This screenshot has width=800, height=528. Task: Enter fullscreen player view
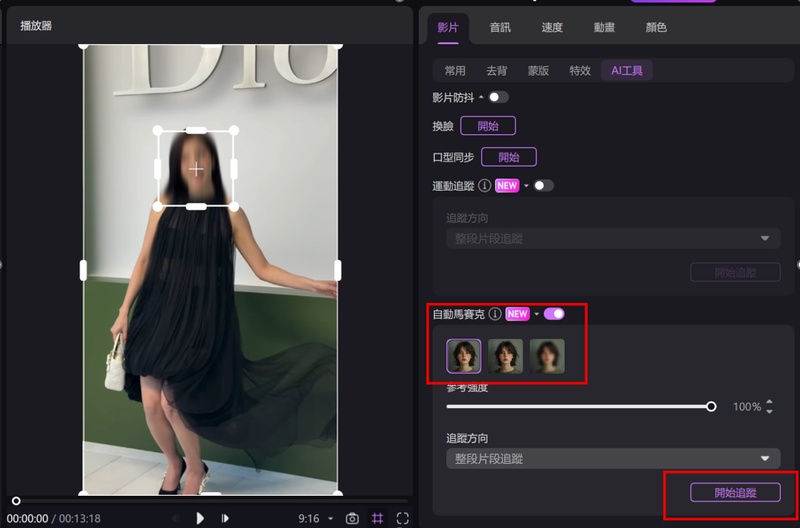click(403, 519)
